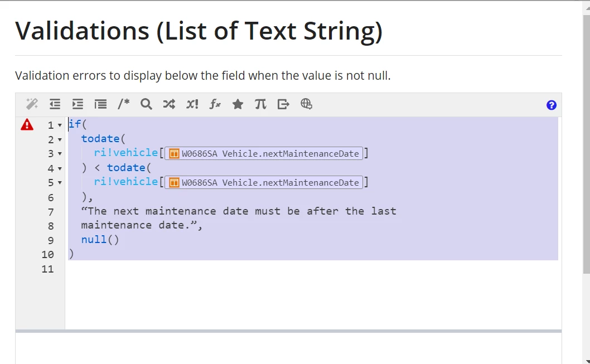The height and width of the screenshot is (364, 590).
Task: Click the shuffle arrows toolbar icon
Action: pyautogui.click(x=169, y=104)
